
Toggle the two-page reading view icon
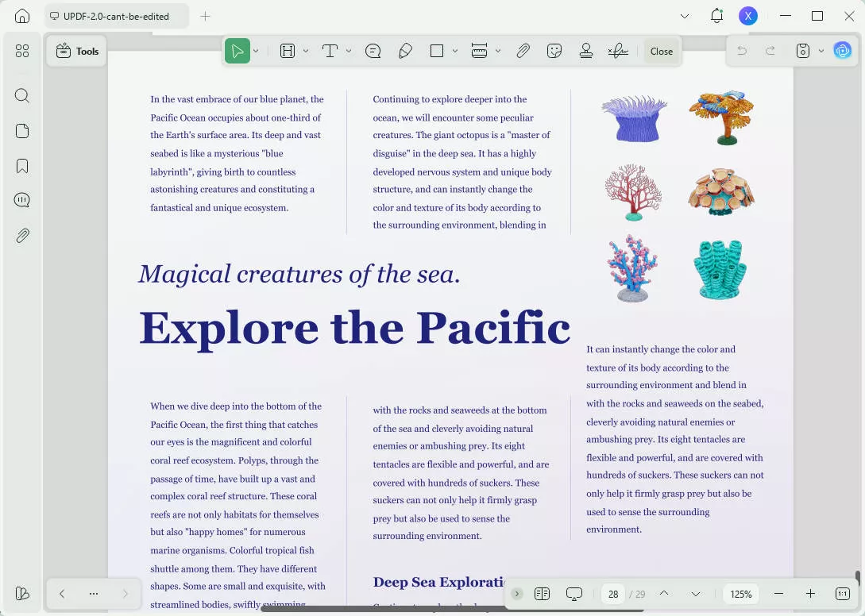pos(543,594)
